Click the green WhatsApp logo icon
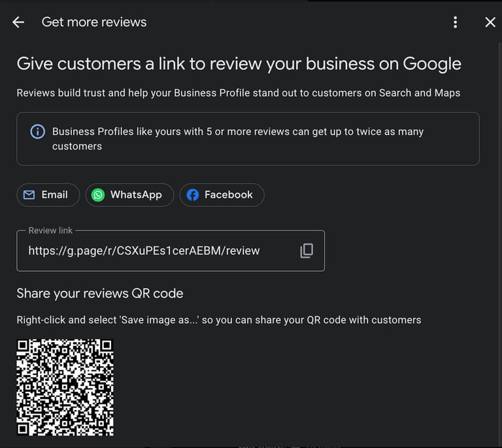 (x=98, y=195)
